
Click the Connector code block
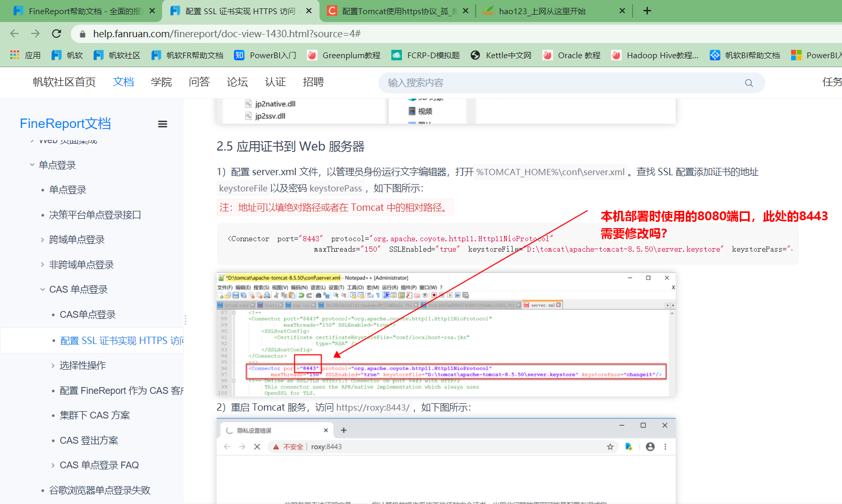coord(508,244)
